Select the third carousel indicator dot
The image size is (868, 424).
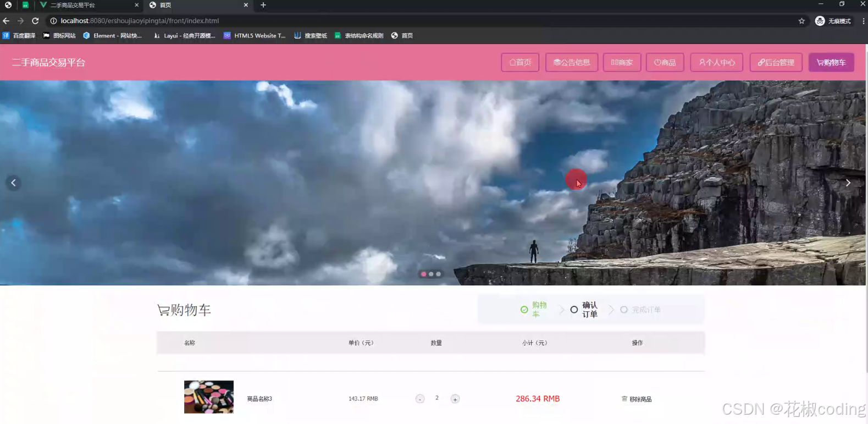[438, 274]
